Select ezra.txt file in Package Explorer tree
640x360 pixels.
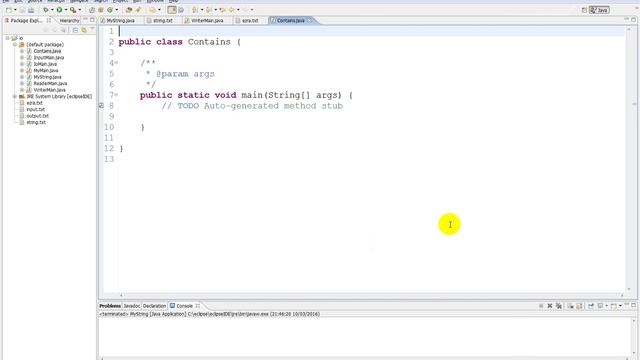point(34,103)
